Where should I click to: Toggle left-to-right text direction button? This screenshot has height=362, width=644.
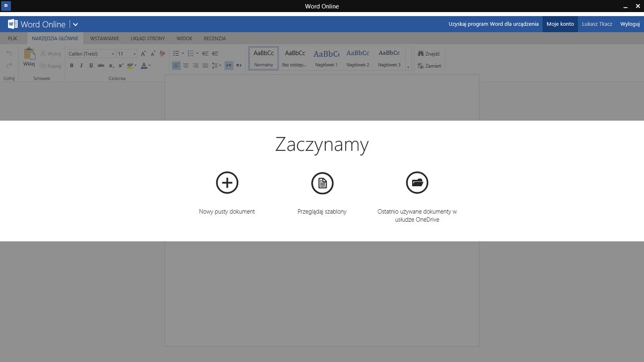(x=229, y=65)
